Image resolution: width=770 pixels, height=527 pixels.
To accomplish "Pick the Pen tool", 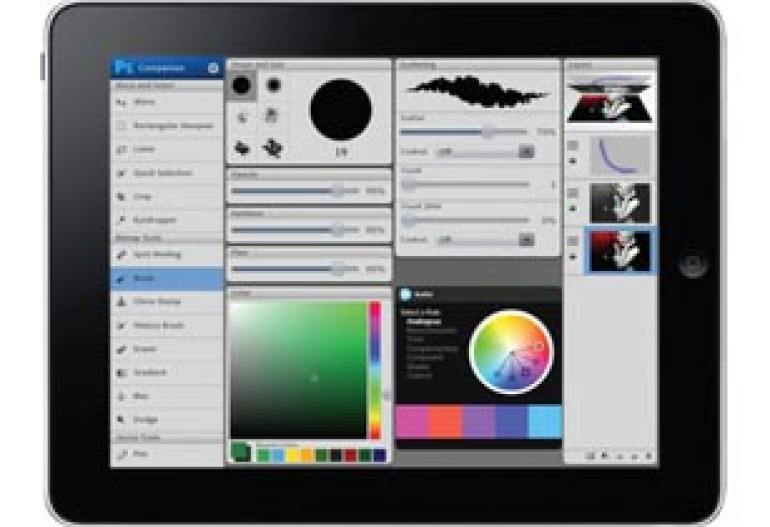I will tap(167, 454).
